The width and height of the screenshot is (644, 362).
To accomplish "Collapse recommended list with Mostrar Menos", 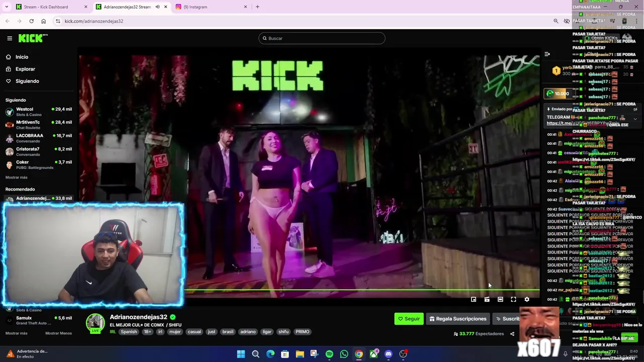I will pos(58,333).
